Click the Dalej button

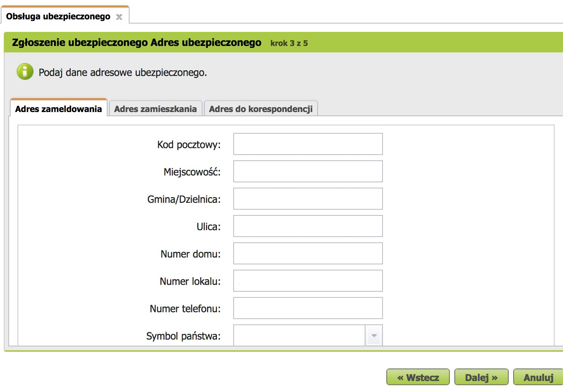point(481,378)
